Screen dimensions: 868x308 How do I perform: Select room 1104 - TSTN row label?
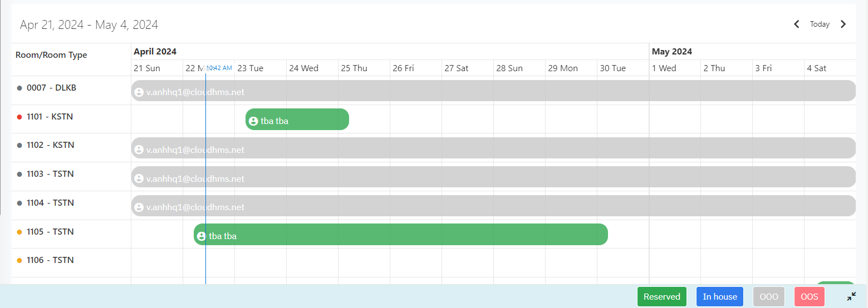[x=50, y=203]
